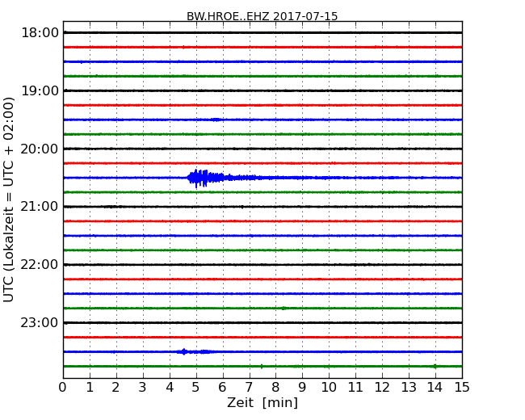Image resolution: width=525 pixels, height=420 pixels.
Task: Click the 20:00 time label
Action: 40,149
